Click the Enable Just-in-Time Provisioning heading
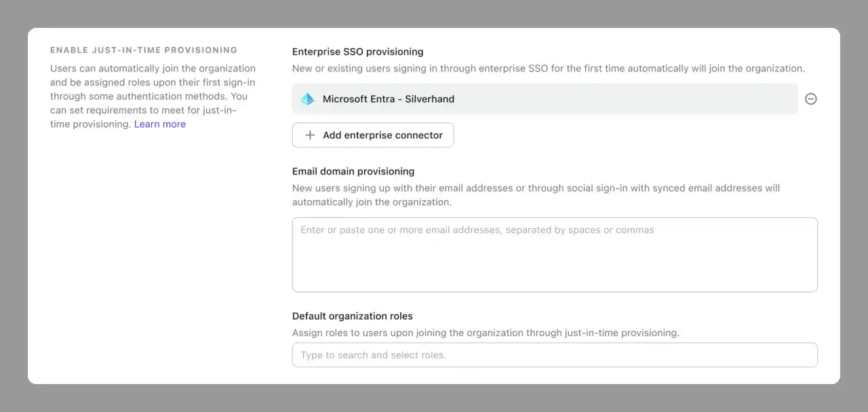 click(x=144, y=50)
